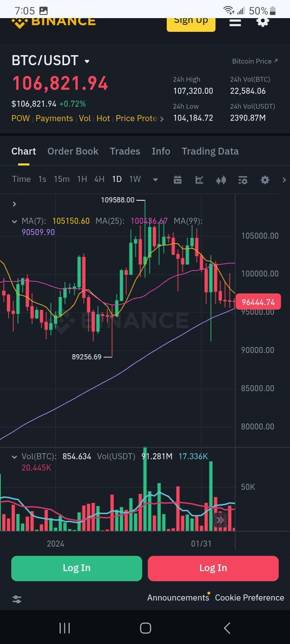Switch to the Order Book tab
This screenshot has height=644, width=290.
73,151
